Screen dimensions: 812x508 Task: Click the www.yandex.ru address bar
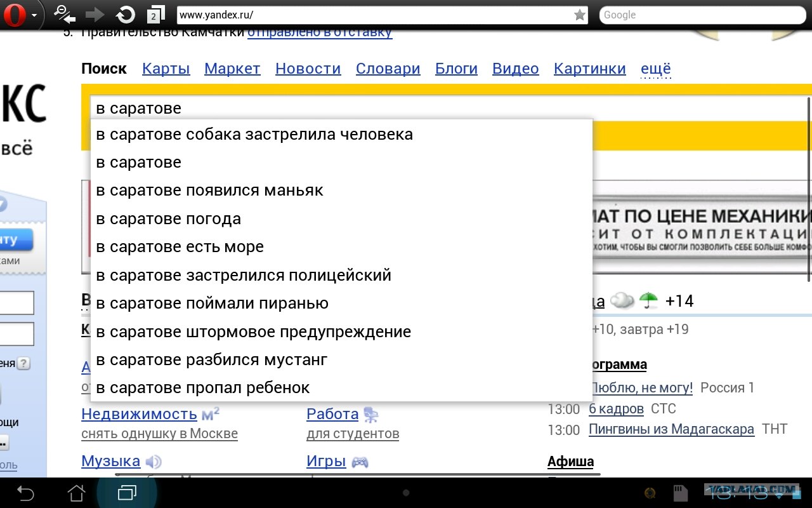point(374,15)
